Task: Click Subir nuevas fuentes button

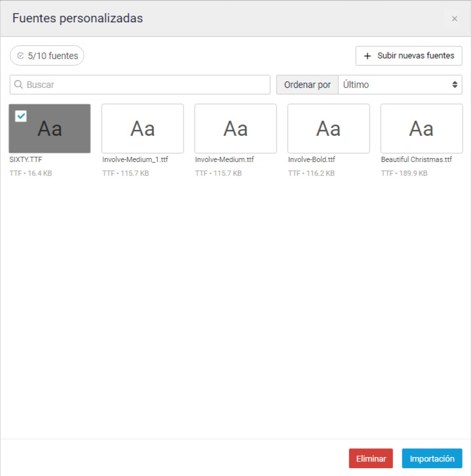Action: pyautogui.click(x=409, y=56)
